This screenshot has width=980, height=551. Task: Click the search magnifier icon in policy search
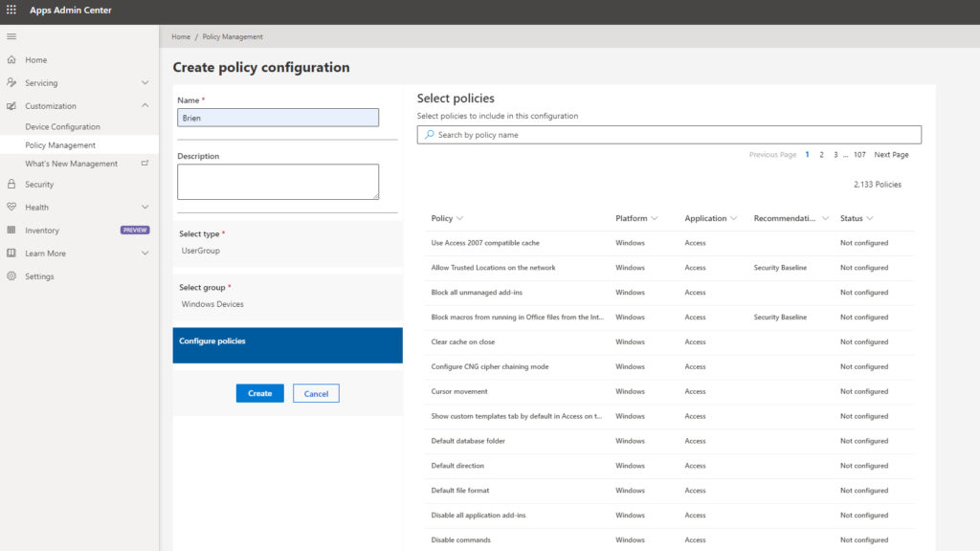[x=430, y=134]
